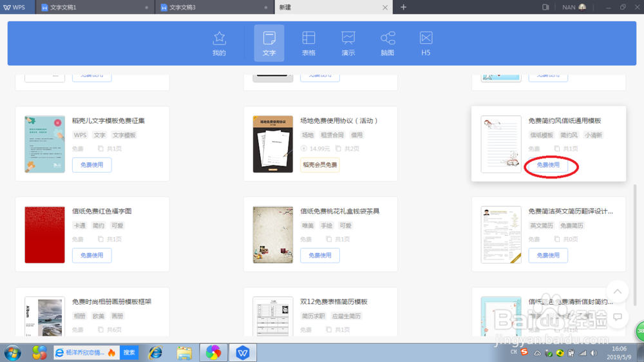
Task: Open the Windows Start menu
Action: coord(13,352)
